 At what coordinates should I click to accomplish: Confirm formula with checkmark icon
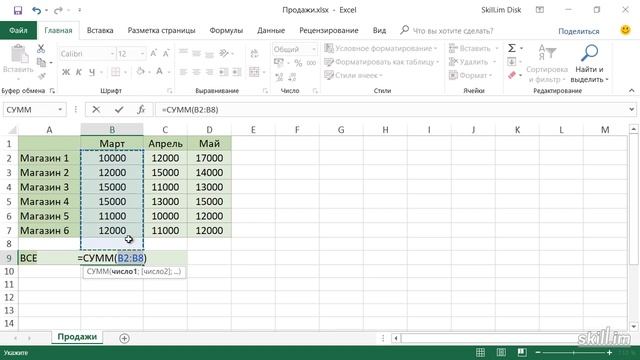tap(119, 109)
